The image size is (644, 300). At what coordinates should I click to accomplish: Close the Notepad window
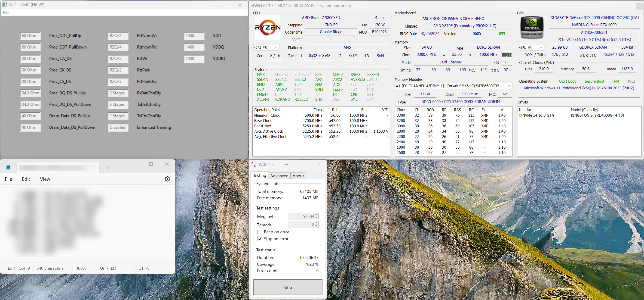point(167,164)
